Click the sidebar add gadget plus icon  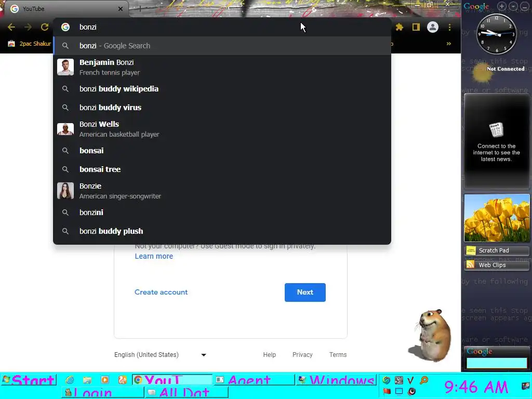(x=501, y=6)
